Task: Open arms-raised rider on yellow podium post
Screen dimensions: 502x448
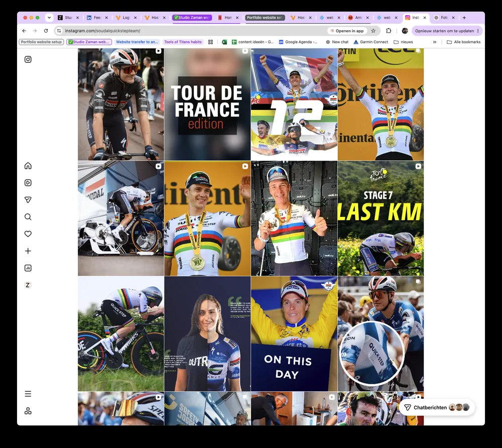Action: pyautogui.click(x=381, y=104)
